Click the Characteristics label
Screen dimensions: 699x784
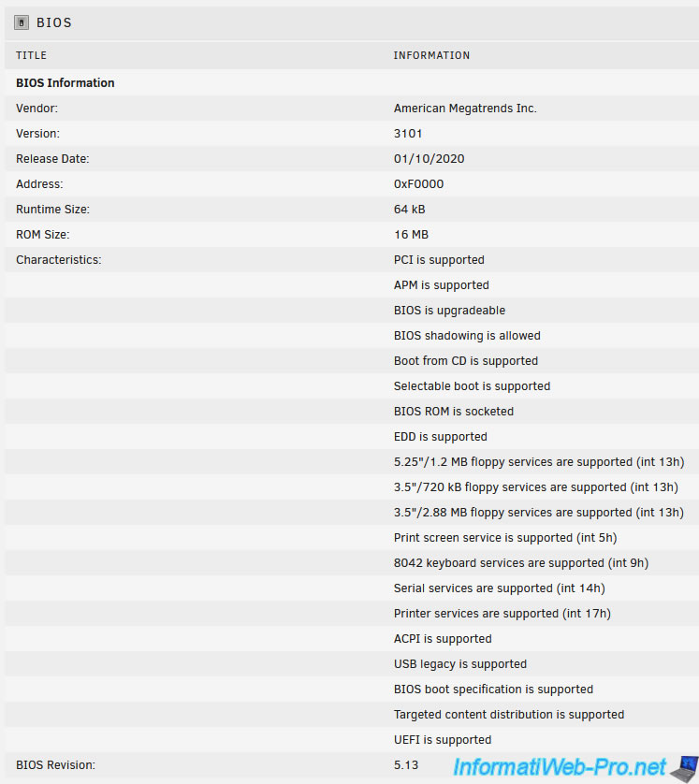[x=58, y=260]
